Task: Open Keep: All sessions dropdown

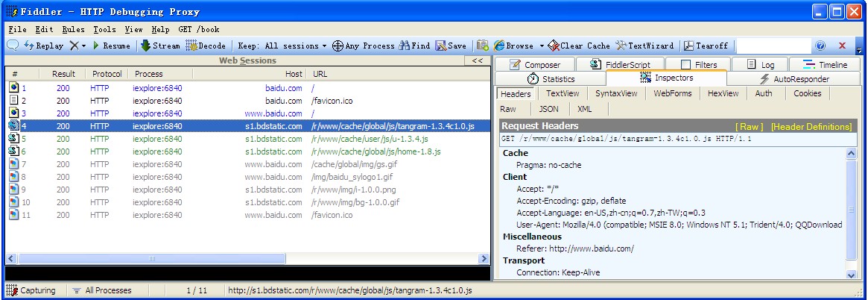Action: (282, 46)
